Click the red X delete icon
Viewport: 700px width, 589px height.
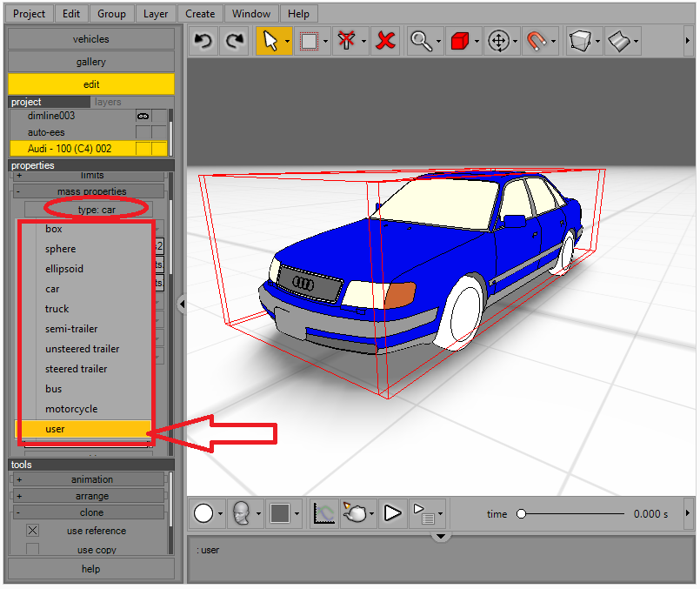386,41
